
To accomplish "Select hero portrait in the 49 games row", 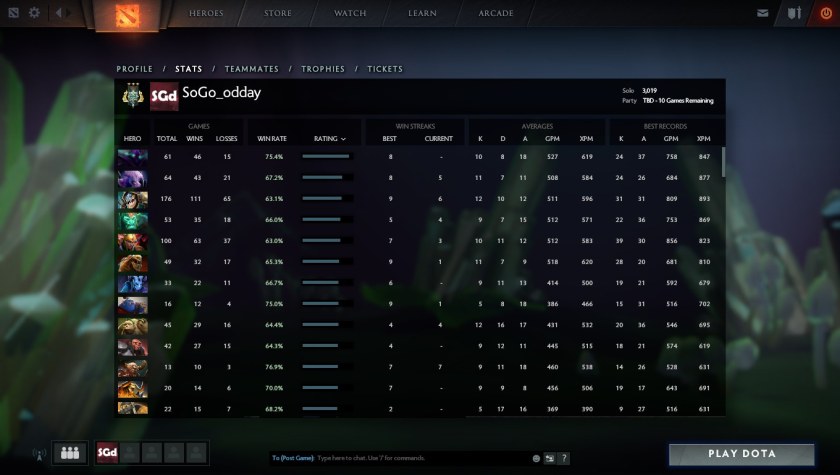I will pyautogui.click(x=132, y=262).
